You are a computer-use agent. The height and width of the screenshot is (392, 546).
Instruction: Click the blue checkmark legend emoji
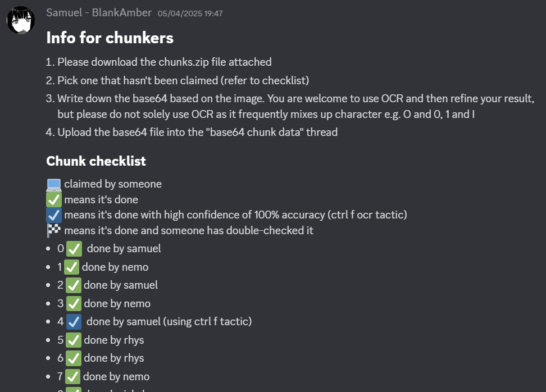click(x=53, y=215)
